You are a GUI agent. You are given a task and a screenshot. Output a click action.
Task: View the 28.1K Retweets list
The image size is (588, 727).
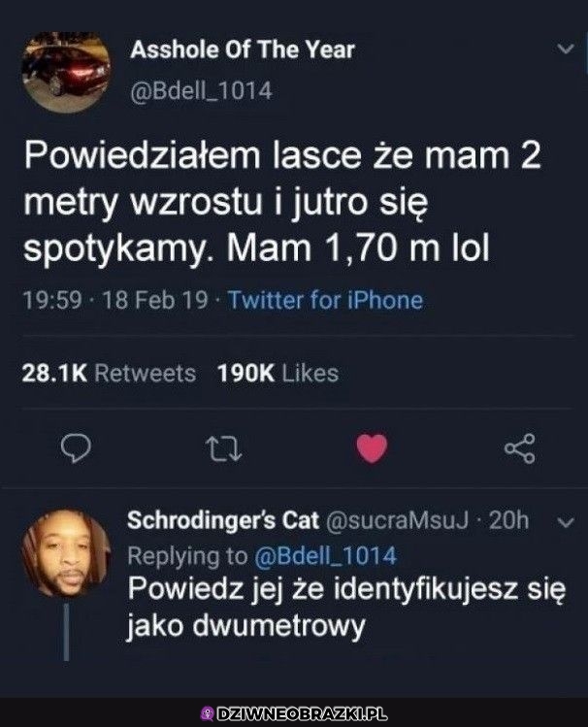(x=109, y=374)
